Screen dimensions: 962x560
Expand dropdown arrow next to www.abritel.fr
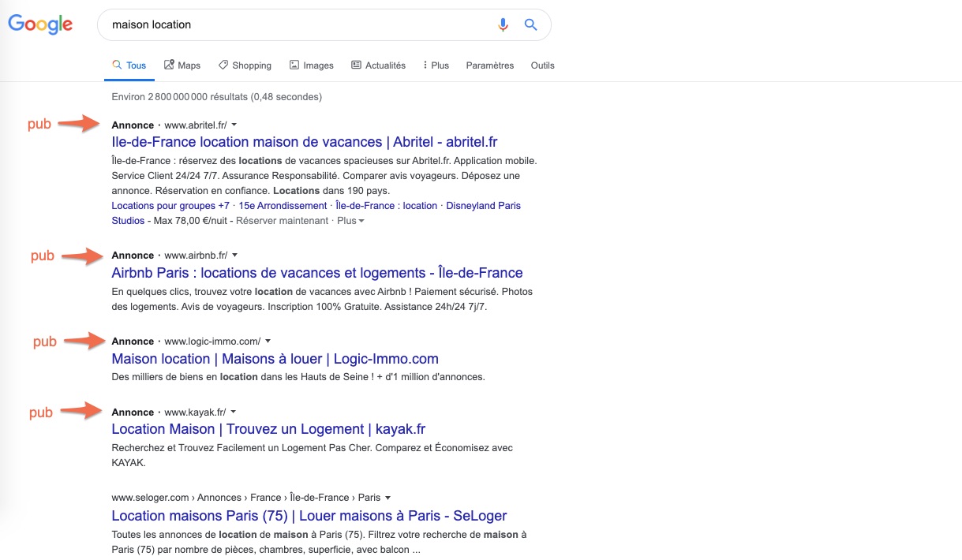point(234,125)
